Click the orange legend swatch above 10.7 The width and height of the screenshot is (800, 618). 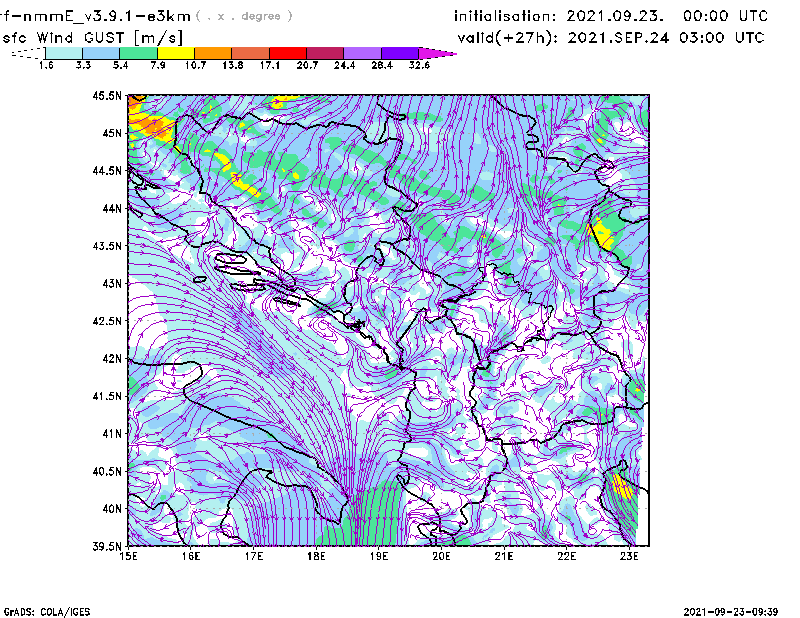pyautogui.click(x=213, y=53)
